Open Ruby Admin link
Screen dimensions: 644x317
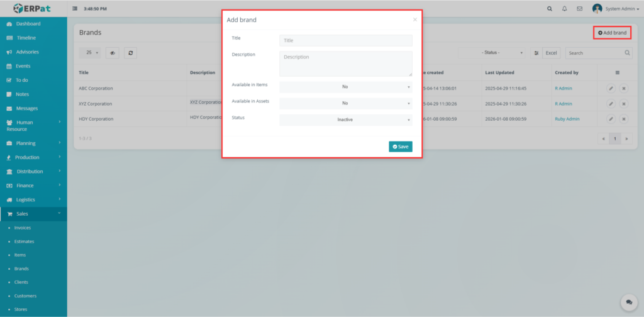point(567,119)
